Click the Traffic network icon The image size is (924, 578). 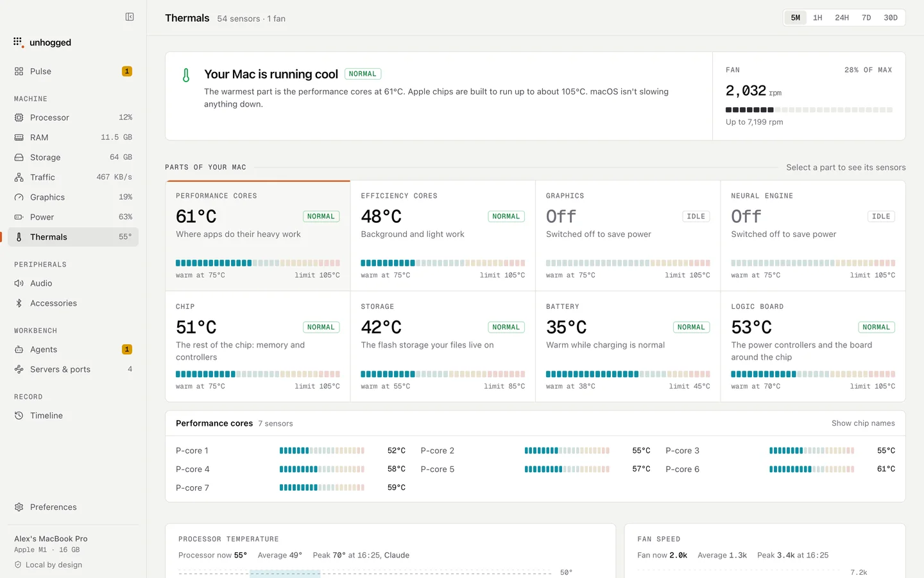tap(19, 177)
